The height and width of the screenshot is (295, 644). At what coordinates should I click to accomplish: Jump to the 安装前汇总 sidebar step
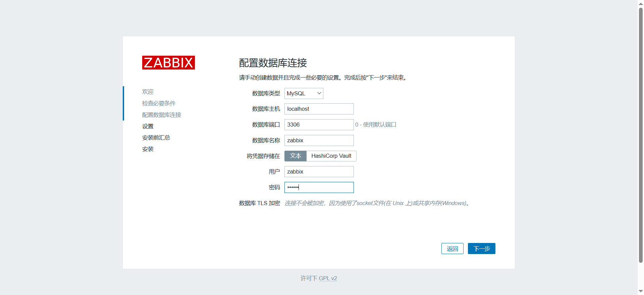[156, 138]
